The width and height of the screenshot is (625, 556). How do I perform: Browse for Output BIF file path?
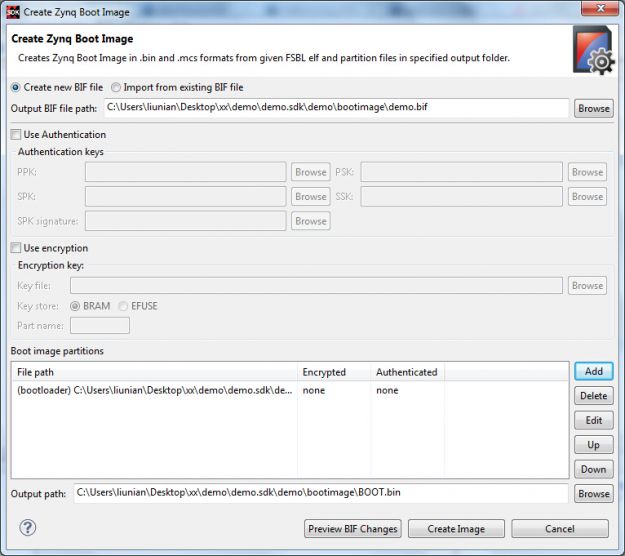click(594, 108)
